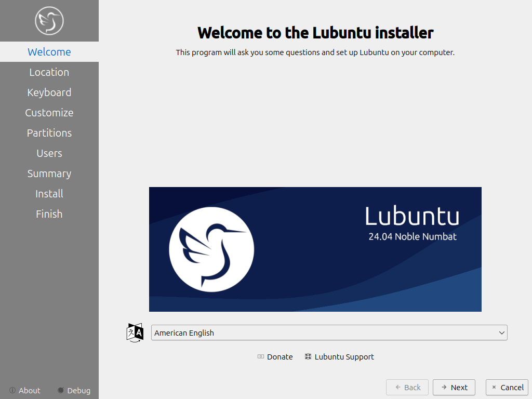
Task: Open the Customize step
Action: (49, 113)
